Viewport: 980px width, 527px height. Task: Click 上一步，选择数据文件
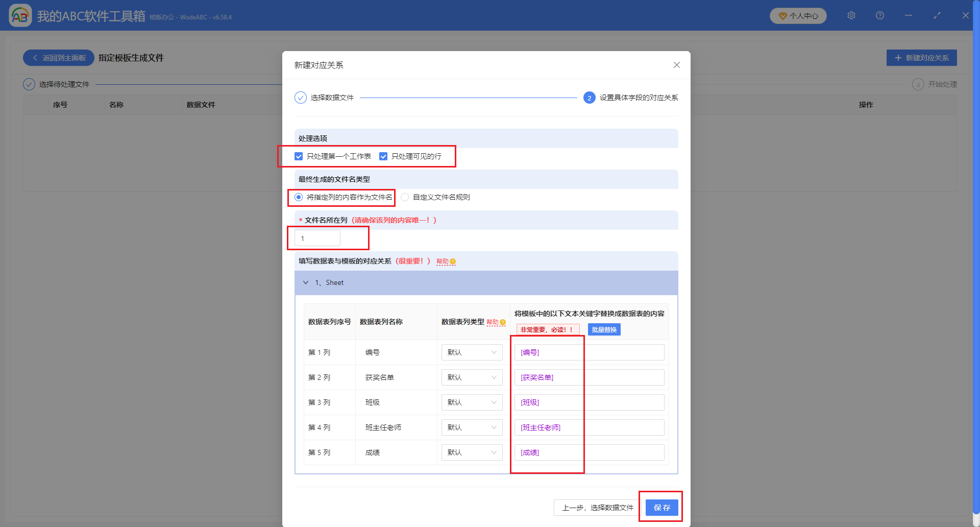click(x=596, y=507)
